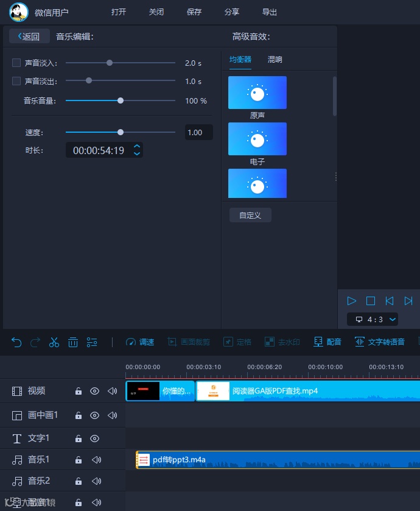The width and height of the screenshot is (420, 511).
Task: Select the pdf转ppt3.m4a audio clip
Action: (x=278, y=460)
